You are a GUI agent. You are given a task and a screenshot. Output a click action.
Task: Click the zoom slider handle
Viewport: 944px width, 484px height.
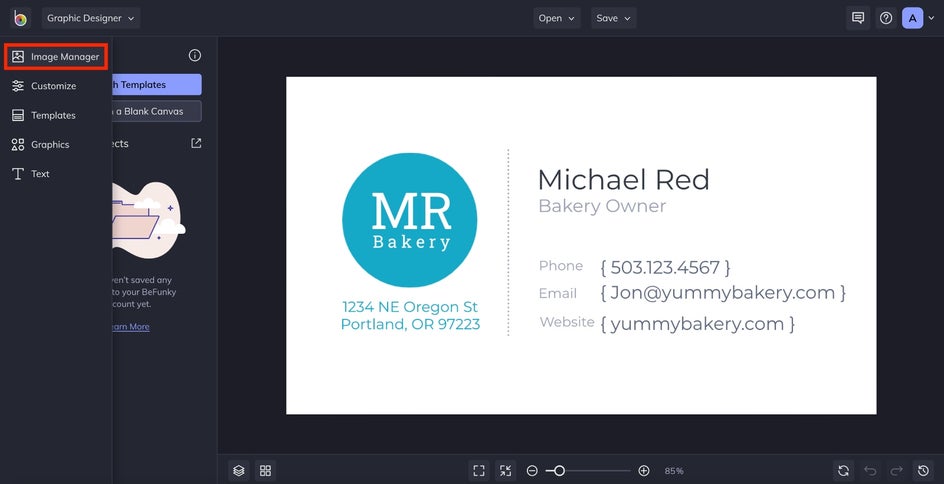tap(559, 471)
